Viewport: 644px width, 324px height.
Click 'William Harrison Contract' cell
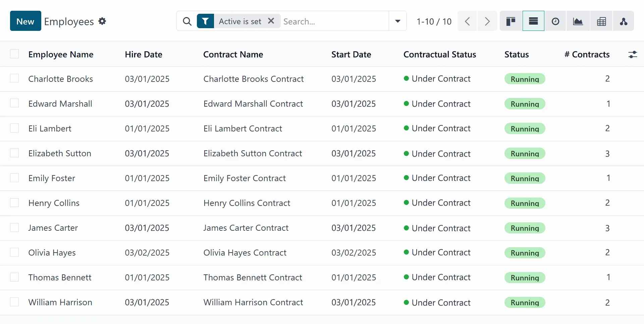pos(253,302)
